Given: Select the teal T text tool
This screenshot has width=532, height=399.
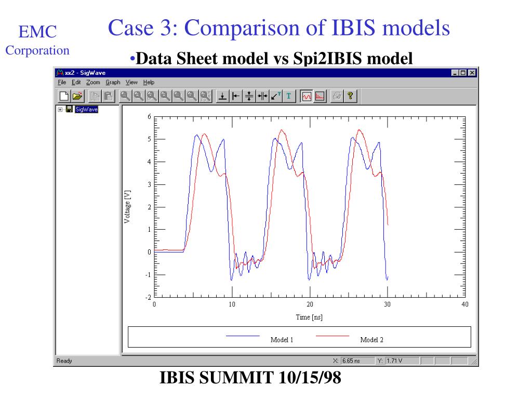Looking at the screenshot, I should pyautogui.click(x=289, y=96).
